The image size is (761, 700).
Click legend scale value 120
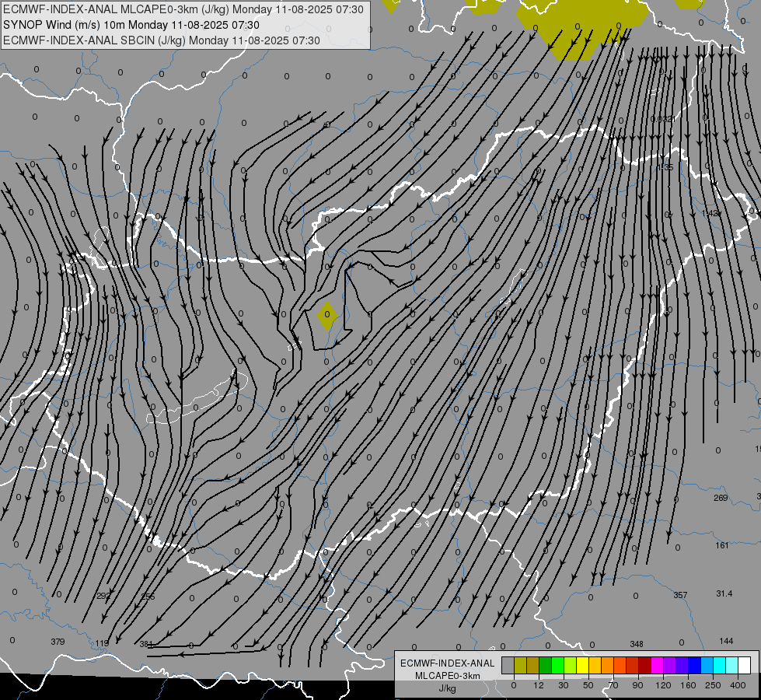[x=663, y=685]
